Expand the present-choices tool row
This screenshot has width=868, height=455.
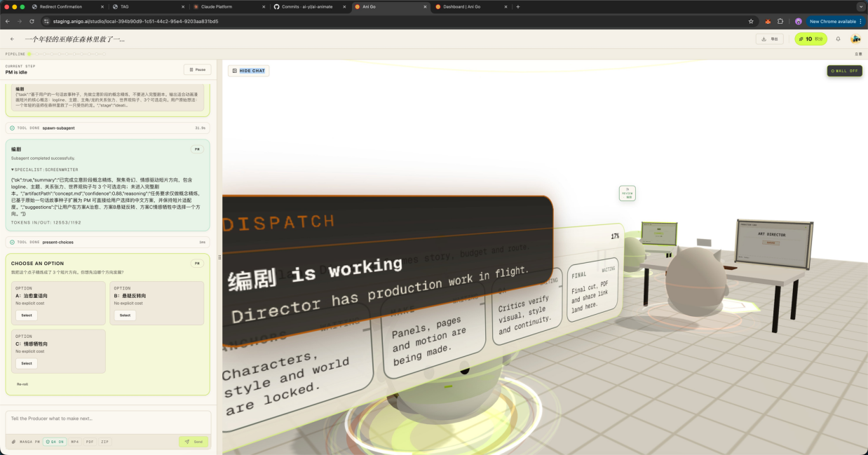point(108,242)
